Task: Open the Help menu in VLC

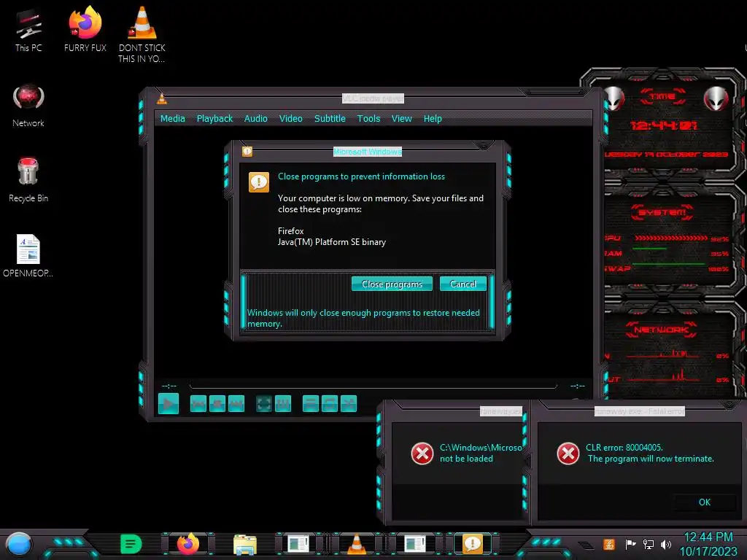Action: point(433,119)
